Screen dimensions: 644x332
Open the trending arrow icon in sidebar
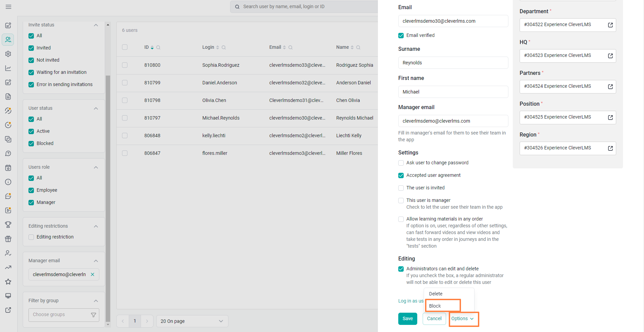coord(8,267)
